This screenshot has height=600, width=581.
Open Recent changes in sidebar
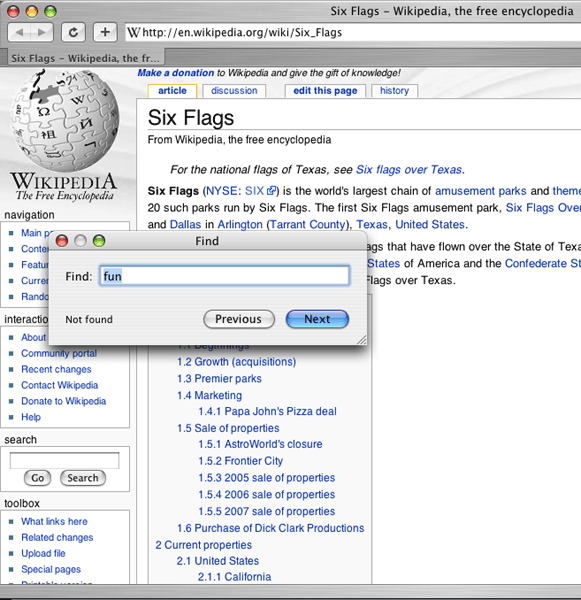coord(56,370)
